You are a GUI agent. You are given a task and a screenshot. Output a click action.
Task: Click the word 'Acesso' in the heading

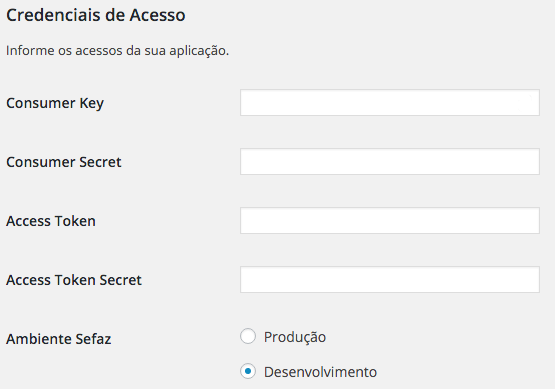[157, 15]
